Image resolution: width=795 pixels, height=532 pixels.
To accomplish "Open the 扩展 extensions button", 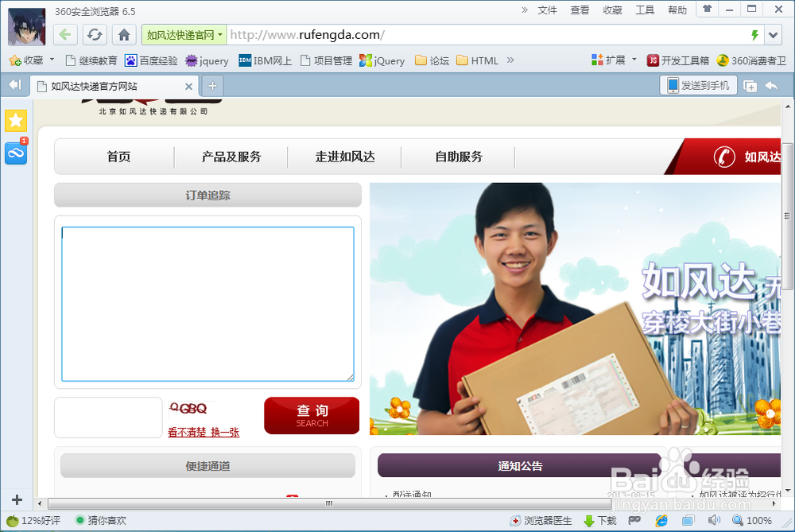I will 608,60.
